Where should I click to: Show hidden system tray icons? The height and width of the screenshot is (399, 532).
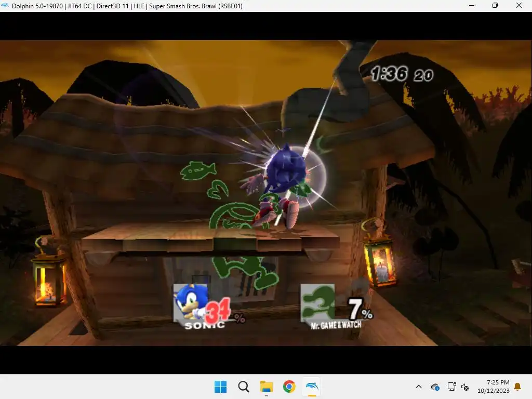coord(419,387)
